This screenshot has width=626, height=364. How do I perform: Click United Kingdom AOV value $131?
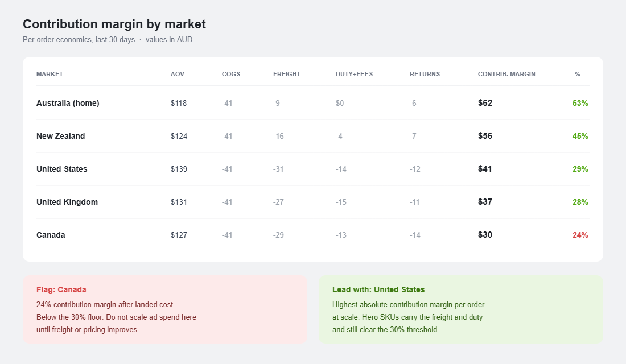(179, 202)
